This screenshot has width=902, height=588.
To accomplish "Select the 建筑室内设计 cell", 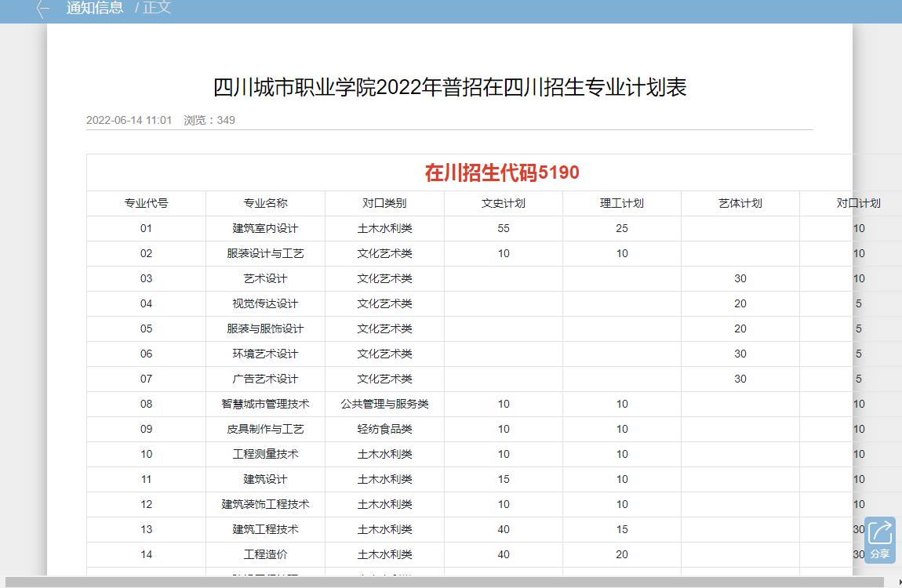I will click(265, 229).
